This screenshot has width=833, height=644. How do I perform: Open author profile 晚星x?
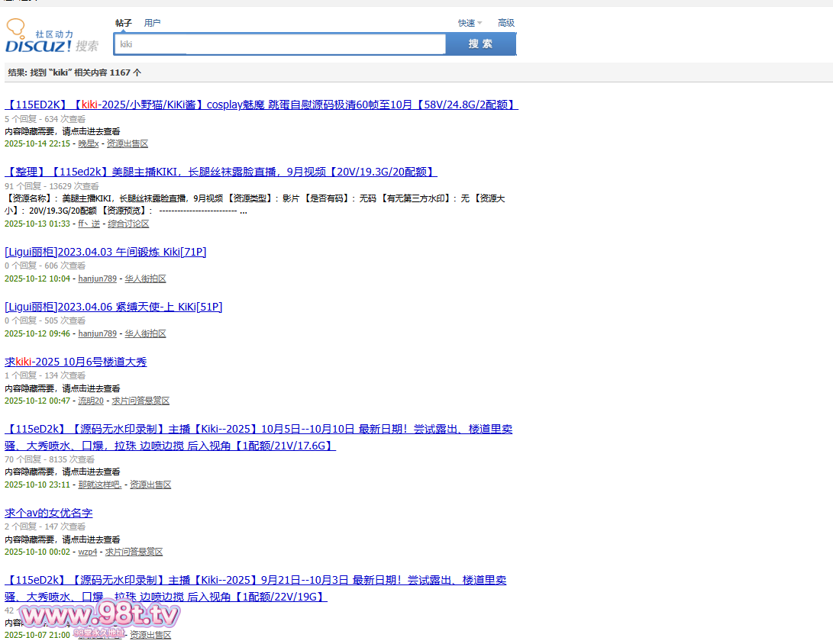[89, 143]
